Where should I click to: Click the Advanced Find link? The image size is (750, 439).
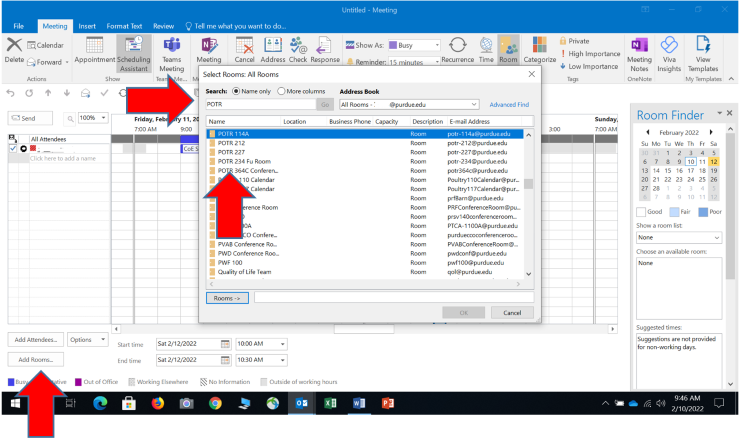[509, 104]
